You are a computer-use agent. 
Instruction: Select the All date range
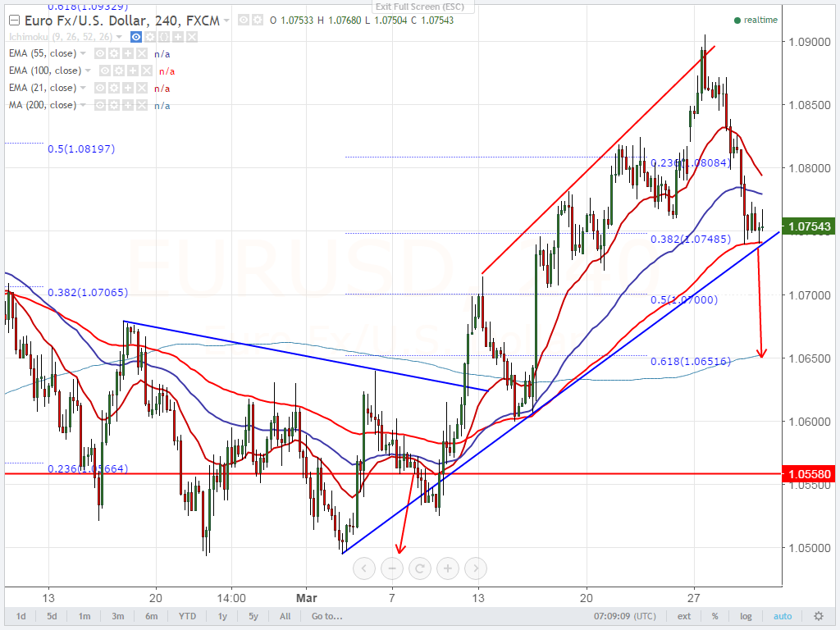click(285, 616)
